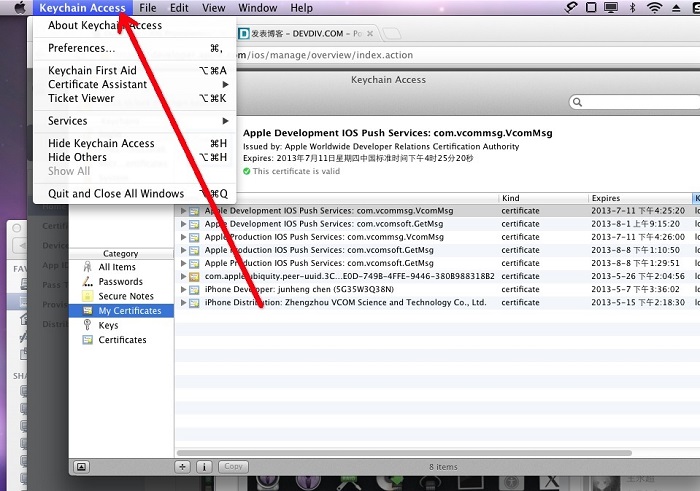Viewport: 700px width, 491px height.
Task: Click the eject icon in the menu bar
Action: coord(676,8)
